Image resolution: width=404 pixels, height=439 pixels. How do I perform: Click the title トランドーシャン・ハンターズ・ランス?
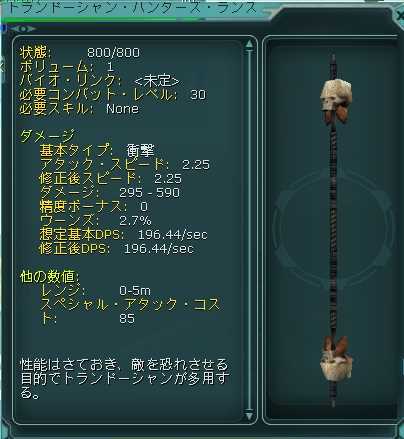[x=132, y=7]
